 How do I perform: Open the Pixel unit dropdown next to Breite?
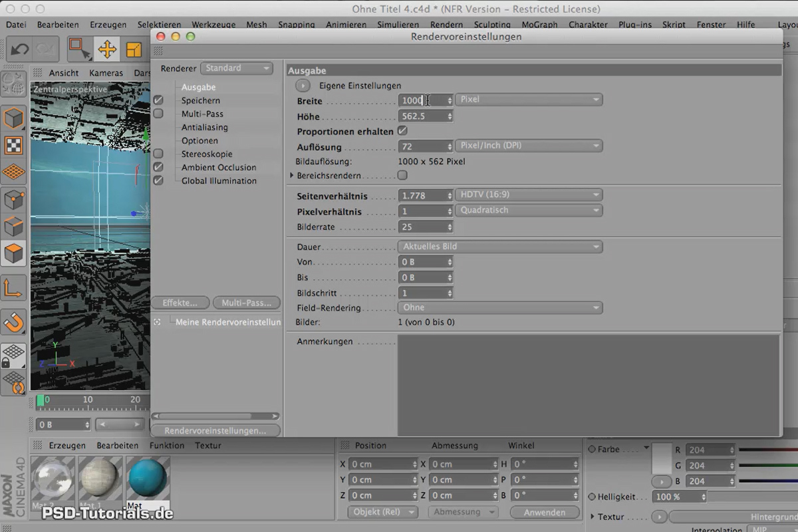529,100
